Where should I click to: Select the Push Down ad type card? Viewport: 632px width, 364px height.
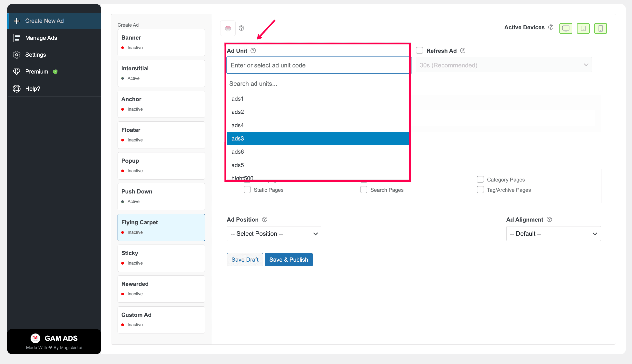pos(161,196)
